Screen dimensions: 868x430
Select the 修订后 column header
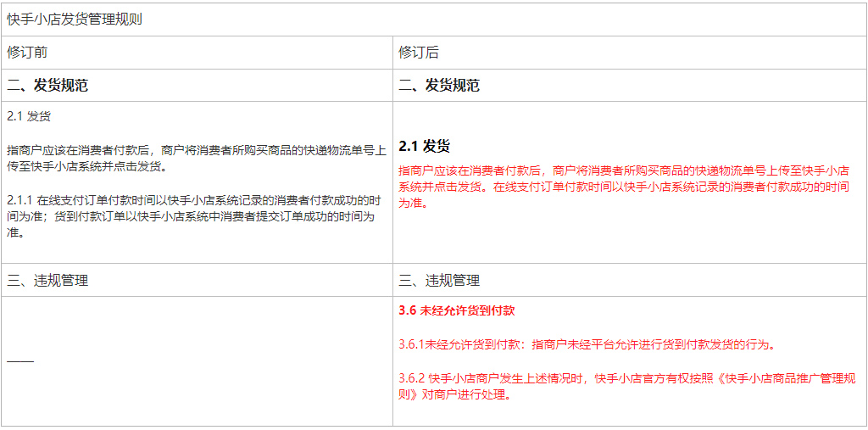click(x=419, y=52)
